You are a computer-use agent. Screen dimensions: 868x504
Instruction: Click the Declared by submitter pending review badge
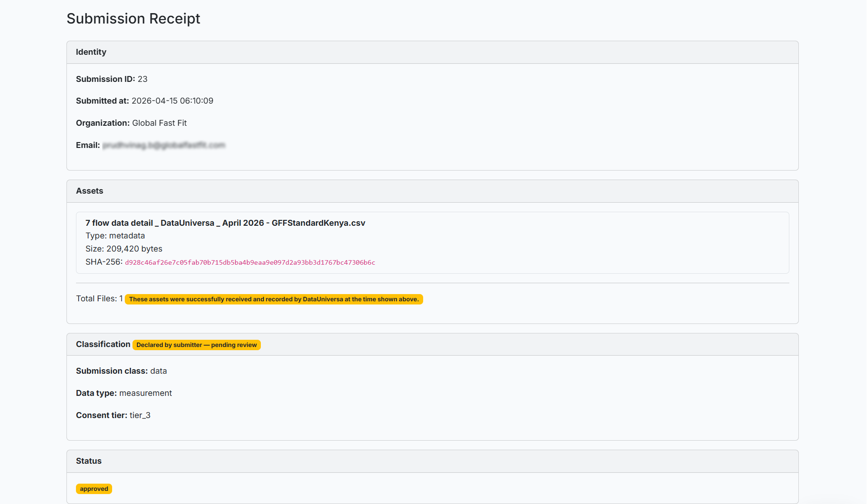(197, 345)
